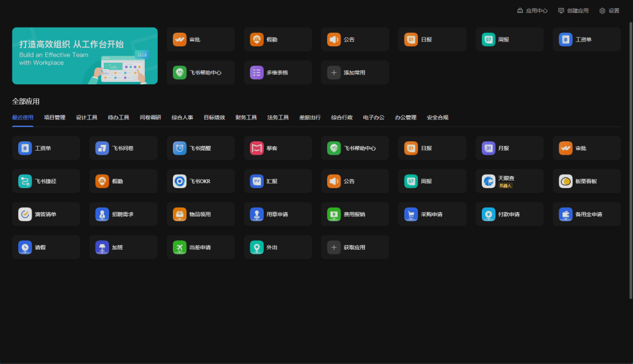Screen dimensions: 633x364
Task: Open 公告 app in the top favorites
Action: (355, 39)
